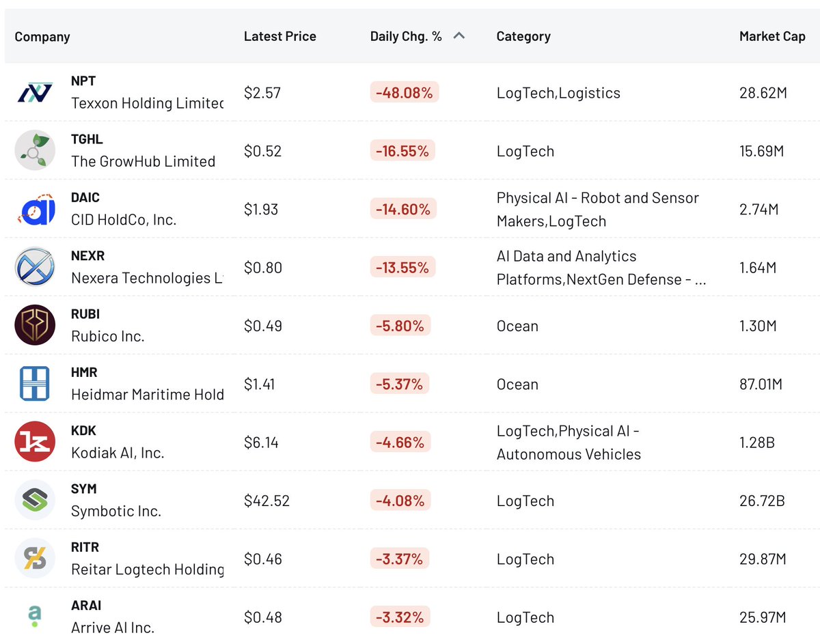Select the -48.08% change badge for NPT
Image resolution: width=820 pixels, height=644 pixels.
405,92
